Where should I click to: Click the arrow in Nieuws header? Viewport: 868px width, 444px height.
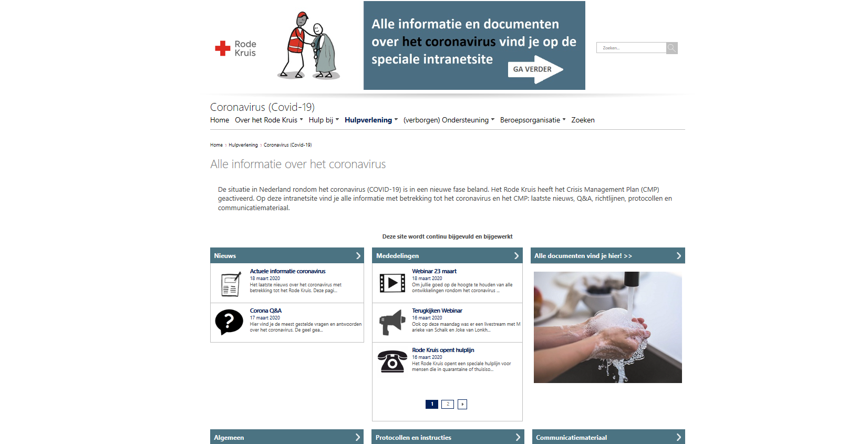(358, 256)
